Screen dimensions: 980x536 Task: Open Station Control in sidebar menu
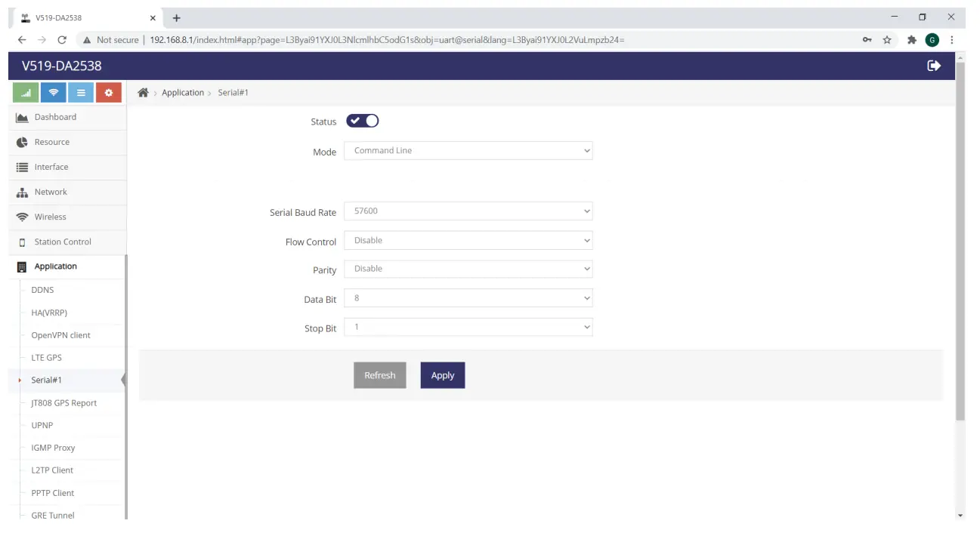[67, 242]
